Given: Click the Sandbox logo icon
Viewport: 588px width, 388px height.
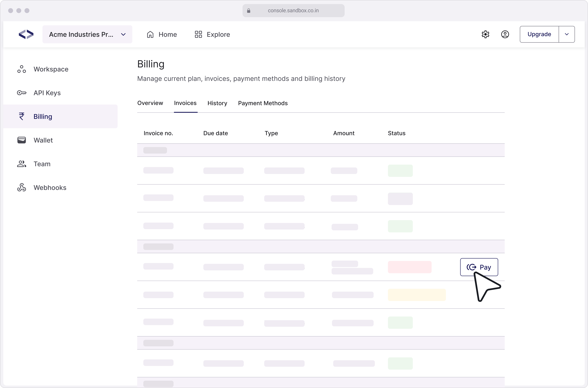Looking at the screenshot, I should click(26, 34).
